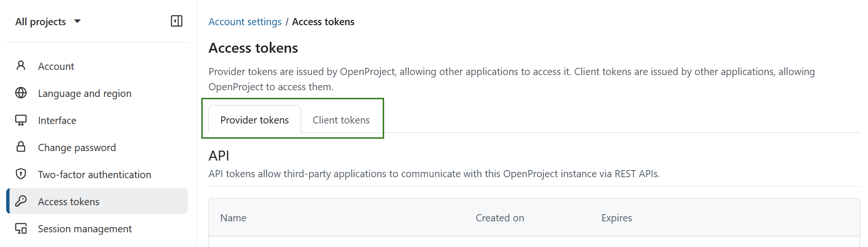Click the All projects dropdown arrow

point(77,21)
